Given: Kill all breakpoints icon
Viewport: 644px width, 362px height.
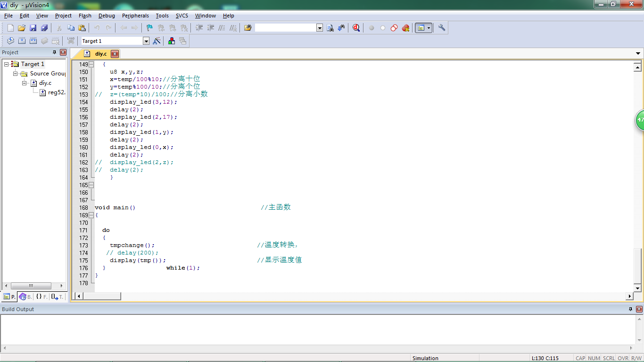Looking at the screenshot, I should [405, 28].
